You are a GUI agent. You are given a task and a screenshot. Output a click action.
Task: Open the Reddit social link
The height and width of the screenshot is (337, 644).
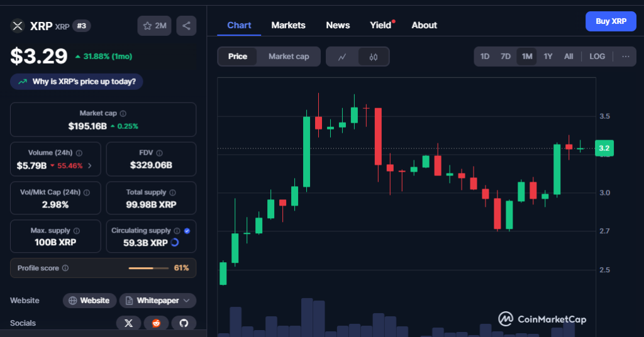pyautogui.click(x=156, y=323)
